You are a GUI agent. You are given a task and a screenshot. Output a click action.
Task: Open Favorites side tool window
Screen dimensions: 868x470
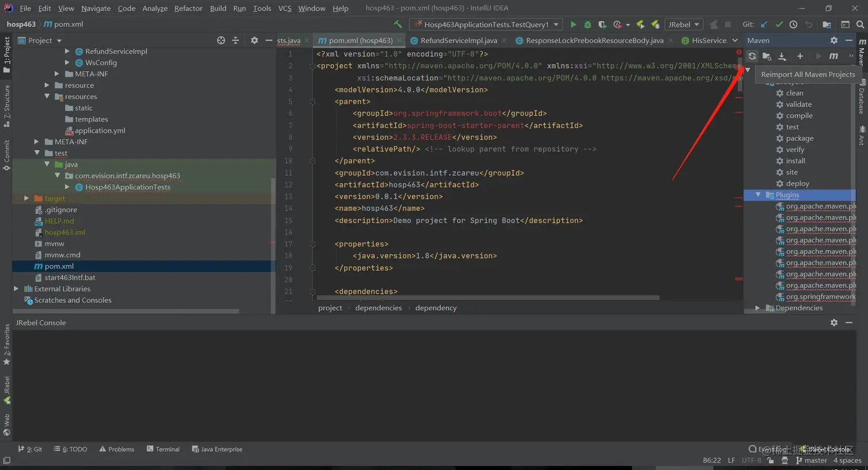[x=6, y=345]
